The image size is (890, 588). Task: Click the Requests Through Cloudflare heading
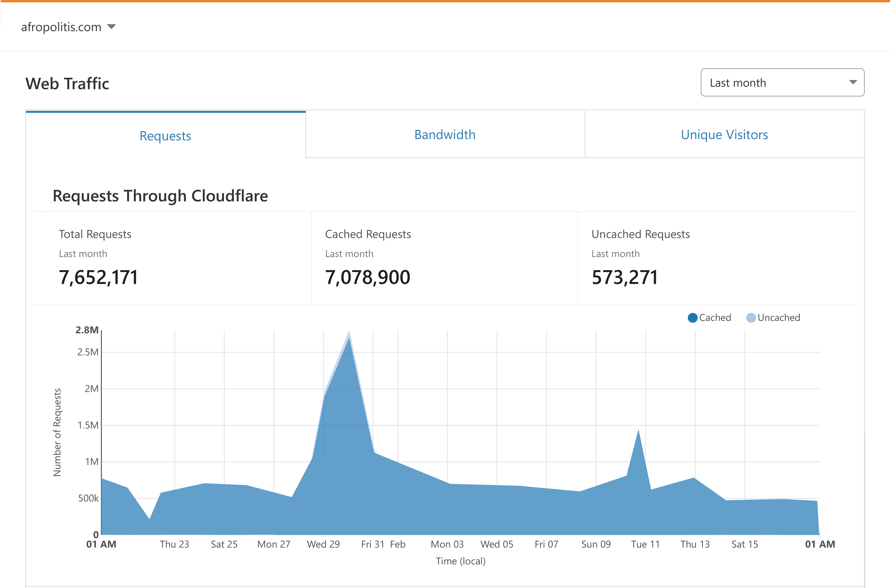point(160,196)
